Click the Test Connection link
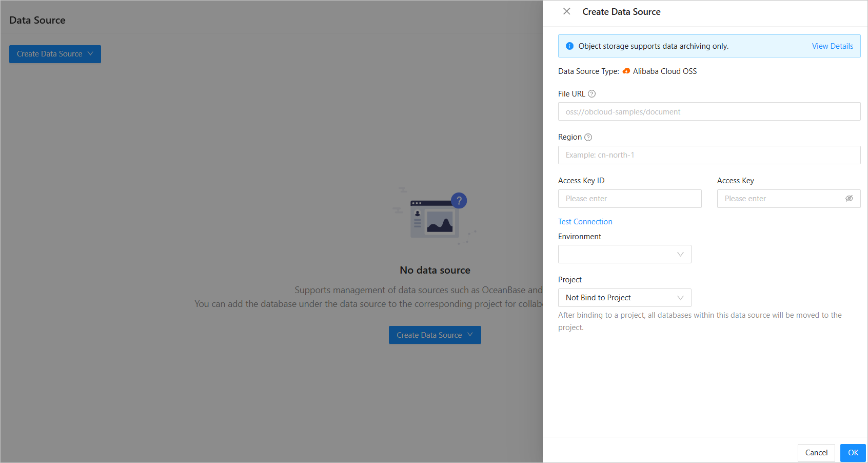 585,222
